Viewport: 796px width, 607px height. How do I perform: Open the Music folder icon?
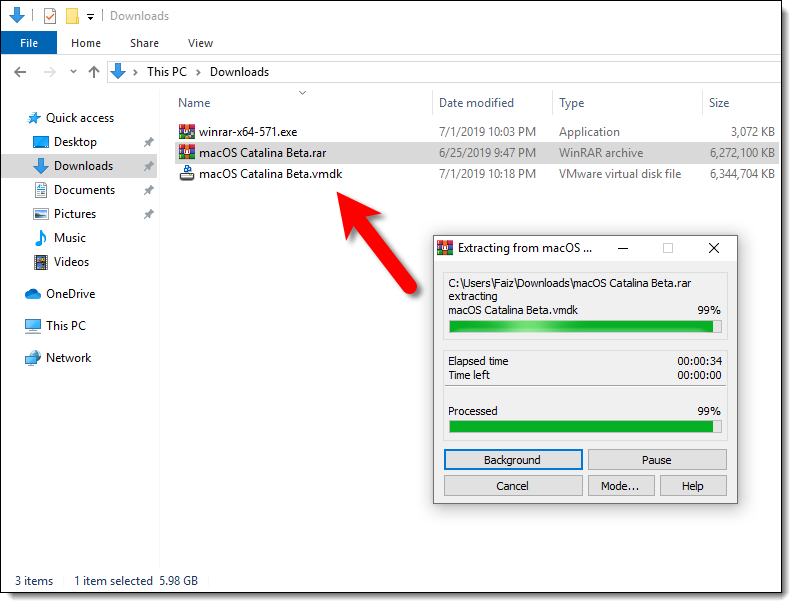click(41, 238)
